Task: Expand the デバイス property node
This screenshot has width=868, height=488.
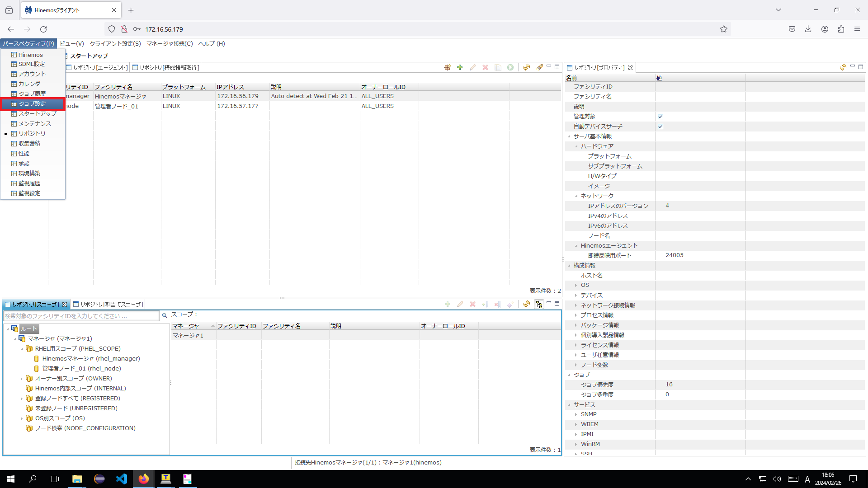Action: (x=576, y=296)
